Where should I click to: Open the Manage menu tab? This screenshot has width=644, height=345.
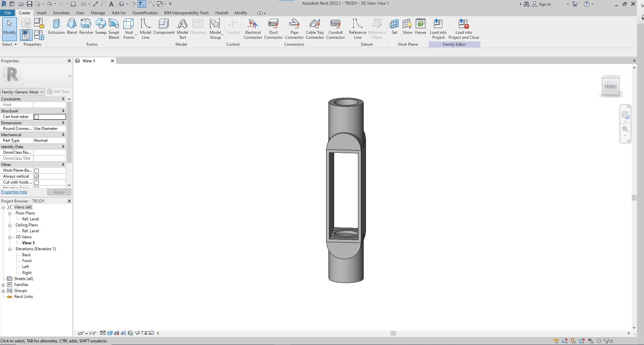tap(98, 13)
